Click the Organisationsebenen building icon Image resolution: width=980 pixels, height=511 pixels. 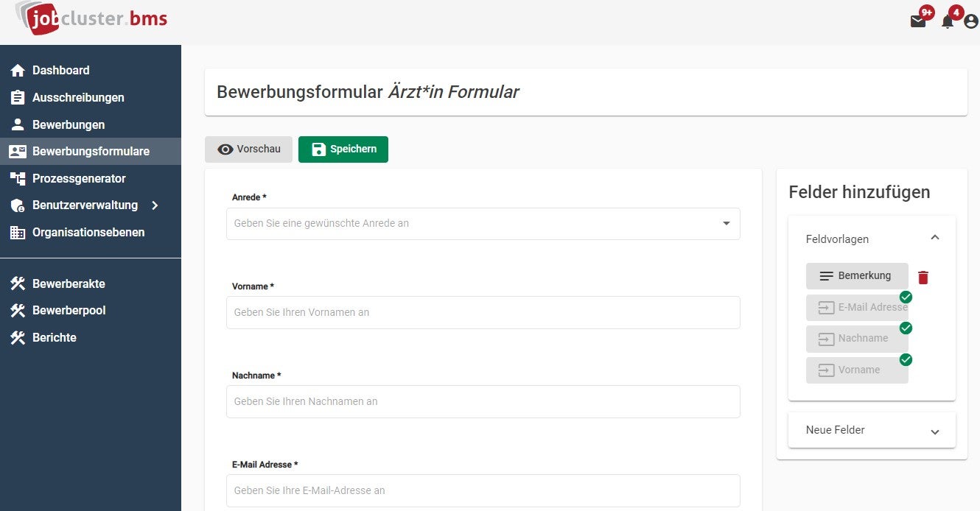pos(18,233)
